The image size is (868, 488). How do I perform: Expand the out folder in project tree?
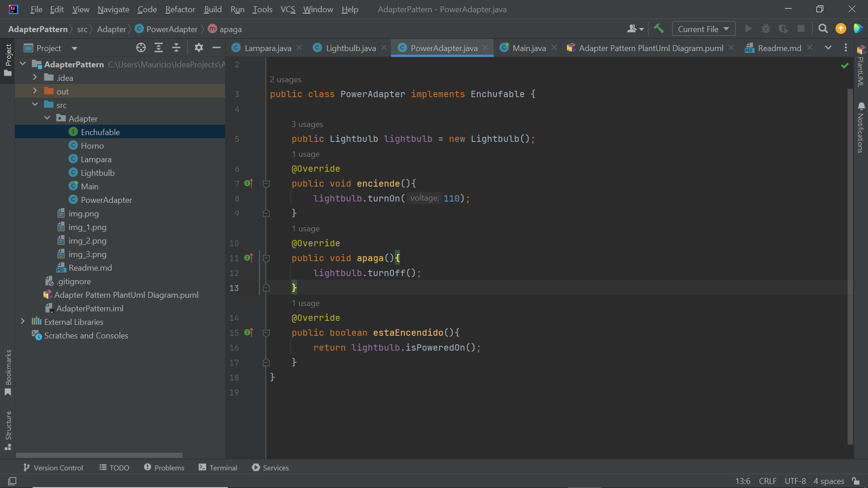tap(35, 91)
